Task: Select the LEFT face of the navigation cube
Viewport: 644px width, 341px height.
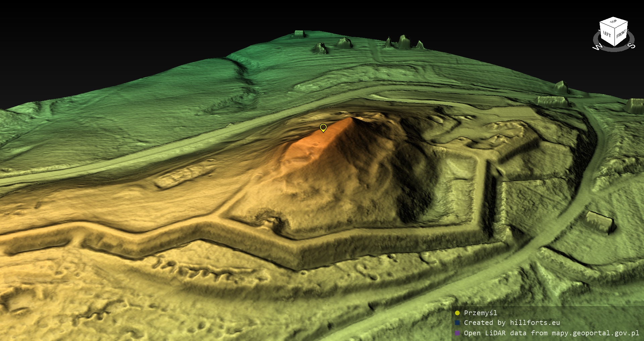Action: [607, 34]
